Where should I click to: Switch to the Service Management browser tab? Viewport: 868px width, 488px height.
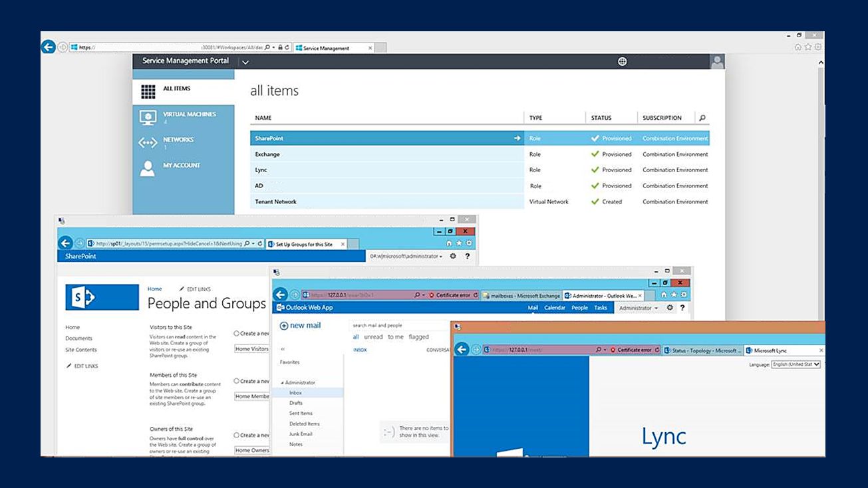click(x=333, y=48)
